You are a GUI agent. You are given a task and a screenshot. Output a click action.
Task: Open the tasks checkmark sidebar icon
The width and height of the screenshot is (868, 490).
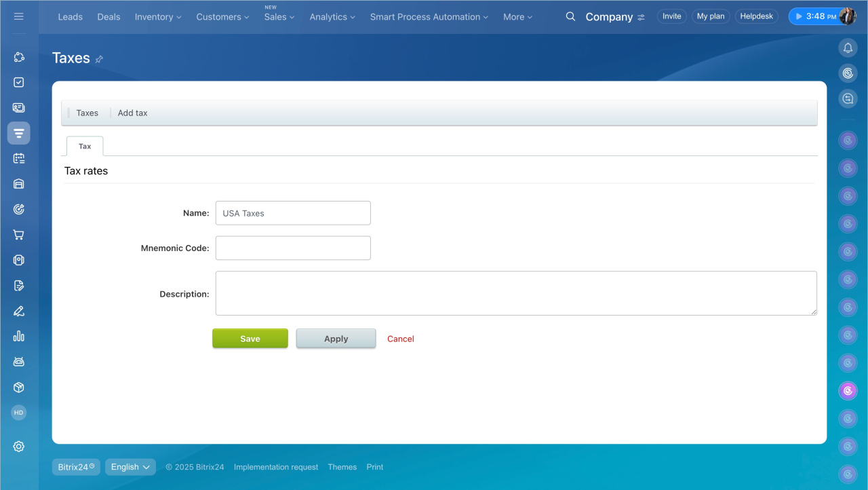18,82
